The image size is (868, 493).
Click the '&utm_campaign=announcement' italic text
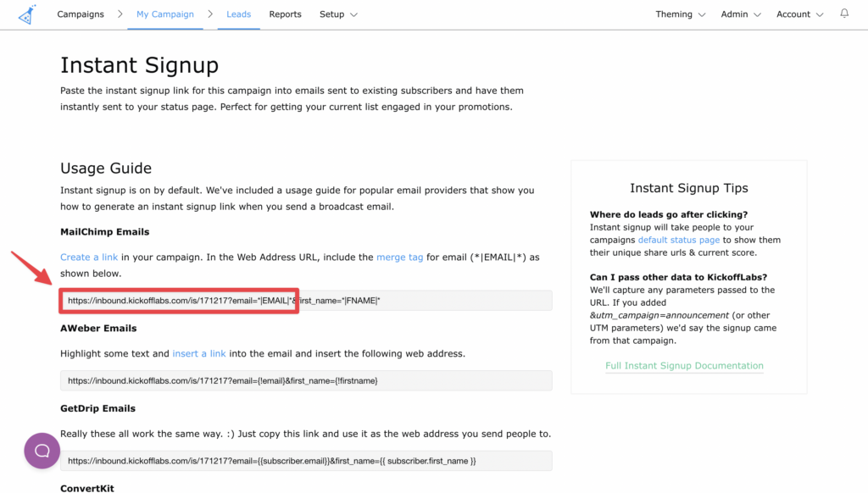[x=659, y=315]
